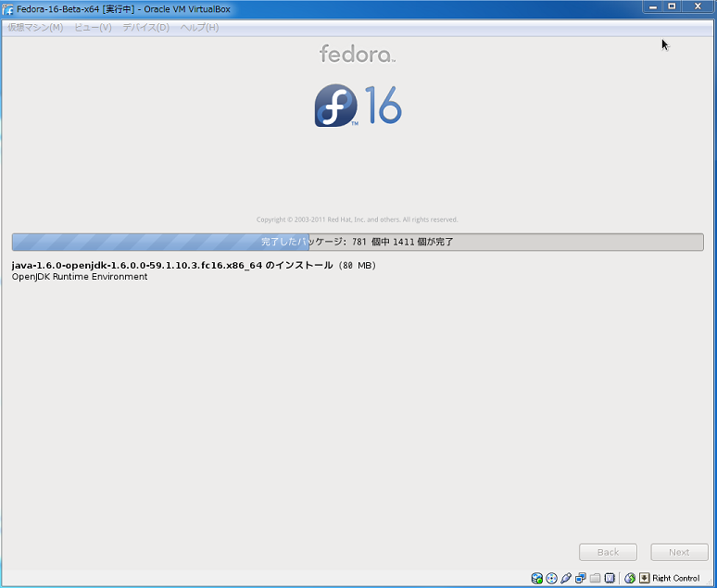Click the USB devices status icon

coord(566,579)
